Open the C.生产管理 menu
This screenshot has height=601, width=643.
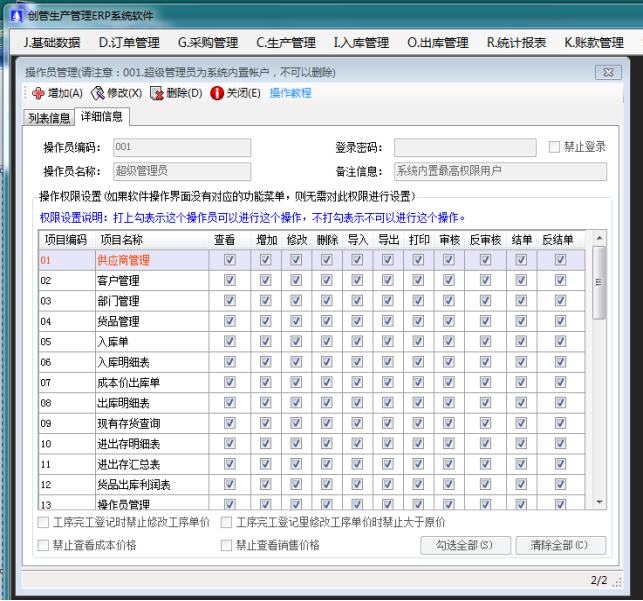point(286,42)
